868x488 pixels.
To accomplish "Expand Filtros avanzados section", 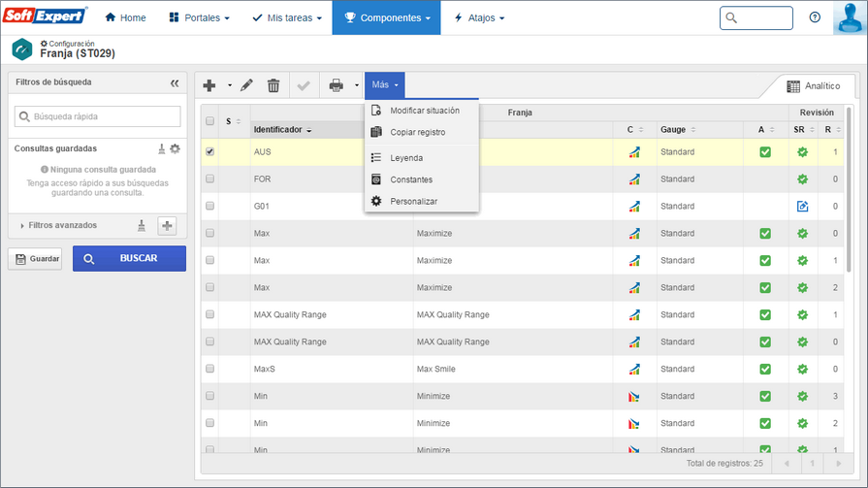I will pos(58,225).
